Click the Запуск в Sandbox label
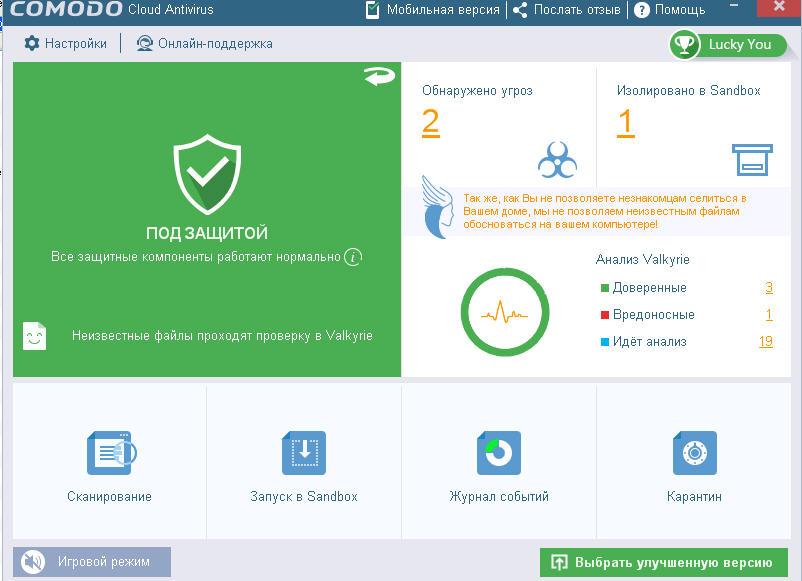Image resolution: width=802 pixels, height=581 pixels. (304, 497)
